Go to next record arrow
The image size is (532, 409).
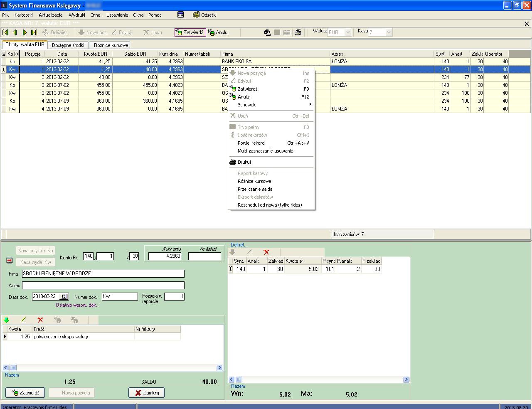pyautogui.click(x=25, y=32)
